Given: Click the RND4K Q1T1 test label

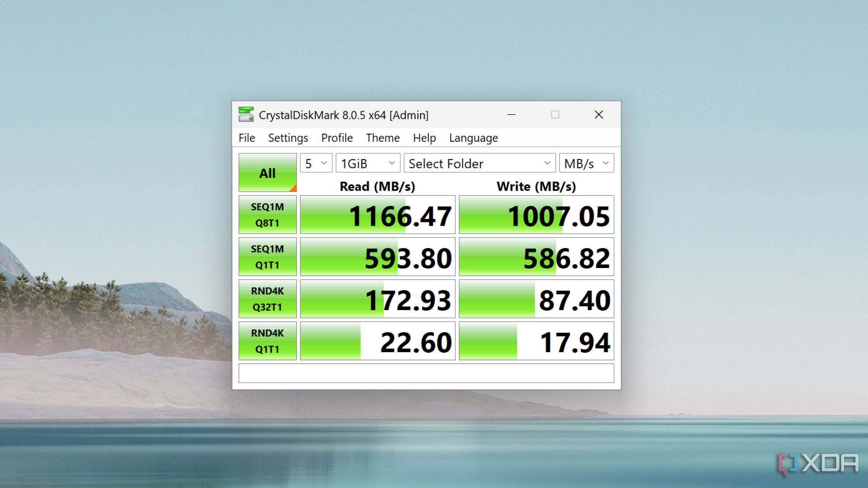Looking at the screenshot, I should coord(268,342).
